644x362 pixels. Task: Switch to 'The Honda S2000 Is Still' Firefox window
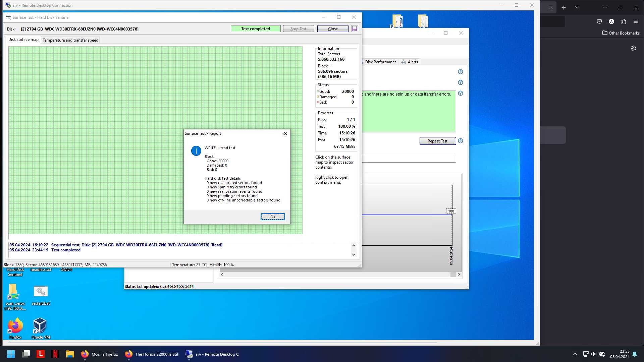coord(152,354)
